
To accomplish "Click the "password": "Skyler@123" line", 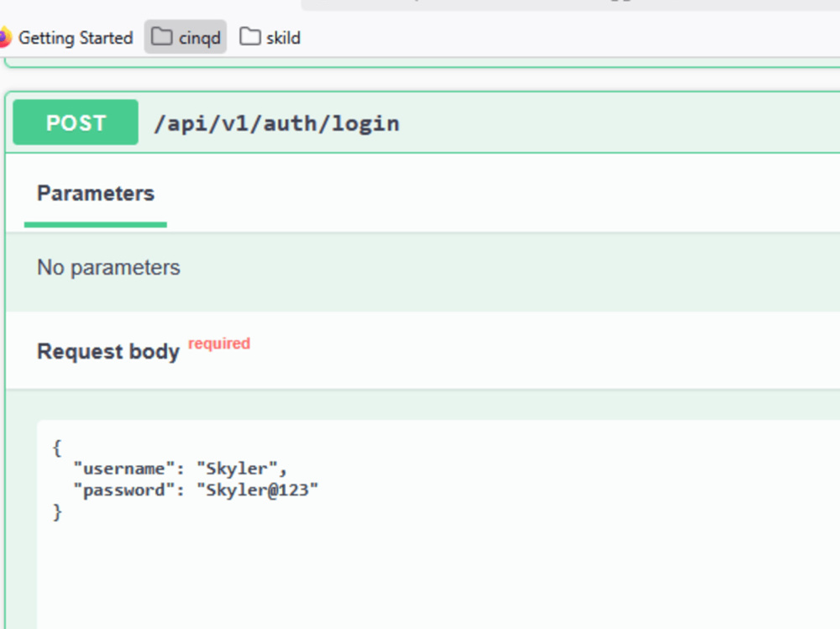I will 196,490.
